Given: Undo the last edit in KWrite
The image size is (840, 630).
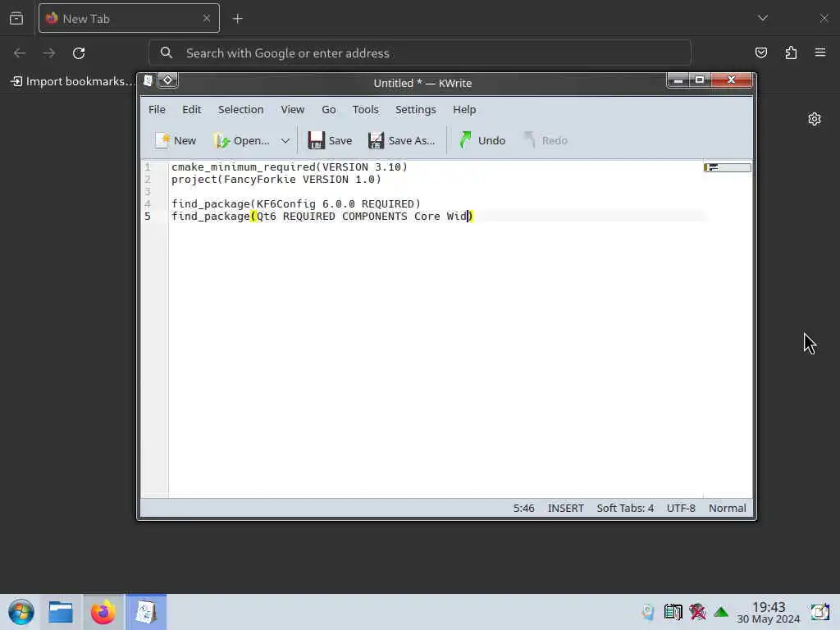Looking at the screenshot, I should tap(482, 140).
